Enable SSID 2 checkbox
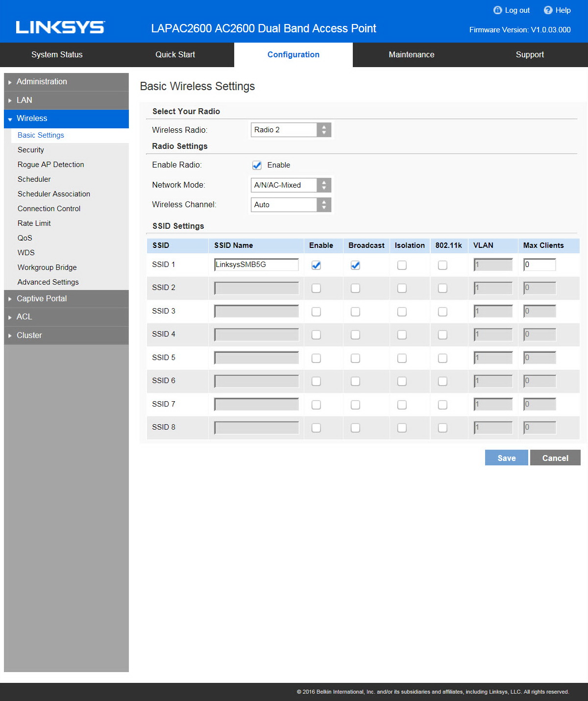Image resolution: width=588 pixels, height=701 pixels. point(316,288)
